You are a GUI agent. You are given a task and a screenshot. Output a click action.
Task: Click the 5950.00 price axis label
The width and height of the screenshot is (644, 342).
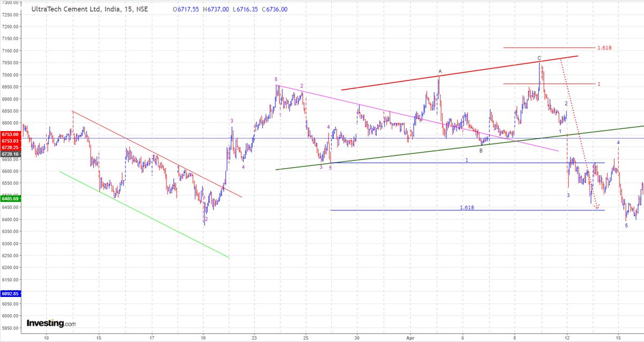pos(10,328)
